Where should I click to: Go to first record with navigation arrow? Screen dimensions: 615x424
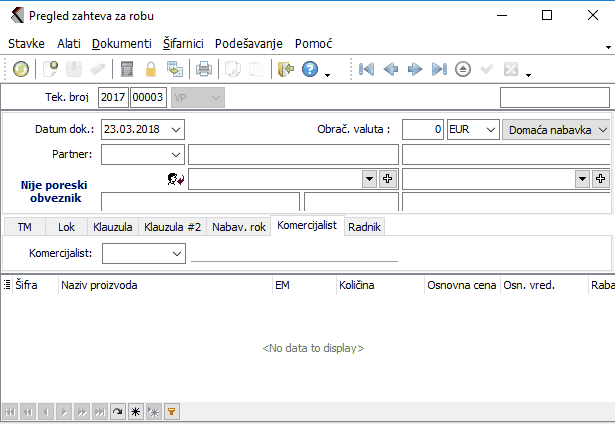[x=367, y=69]
